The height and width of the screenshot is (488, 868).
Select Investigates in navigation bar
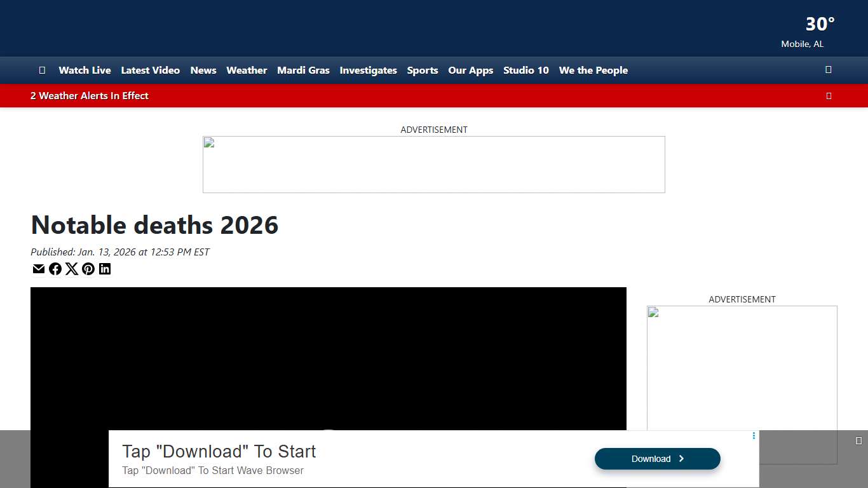[x=368, y=71]
